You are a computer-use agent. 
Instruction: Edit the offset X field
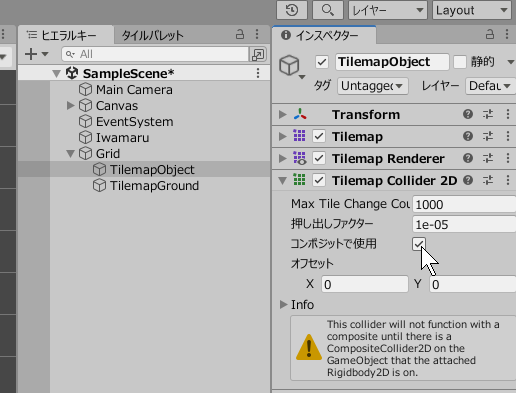tap(365, 284)
